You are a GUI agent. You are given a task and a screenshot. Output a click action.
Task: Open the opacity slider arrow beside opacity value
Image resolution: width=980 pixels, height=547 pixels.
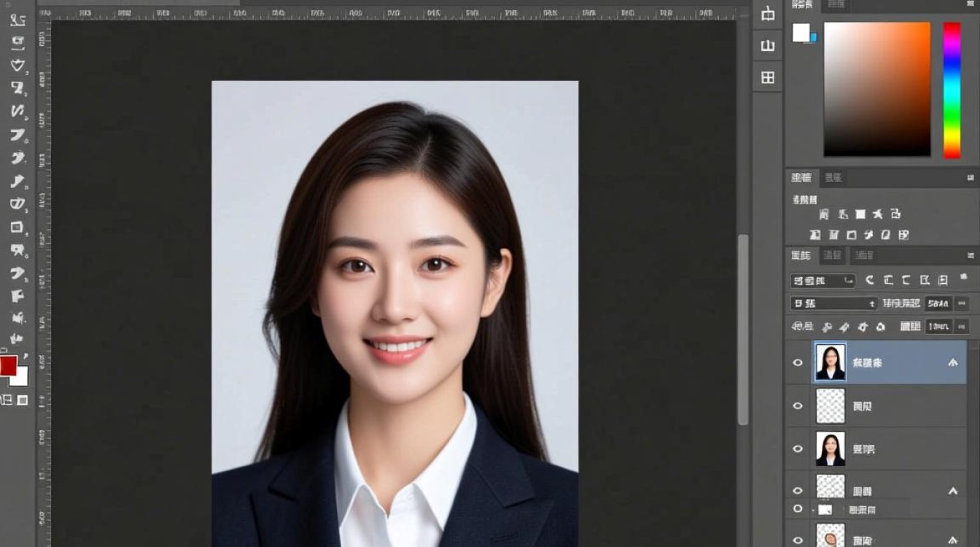coord(962,303)
